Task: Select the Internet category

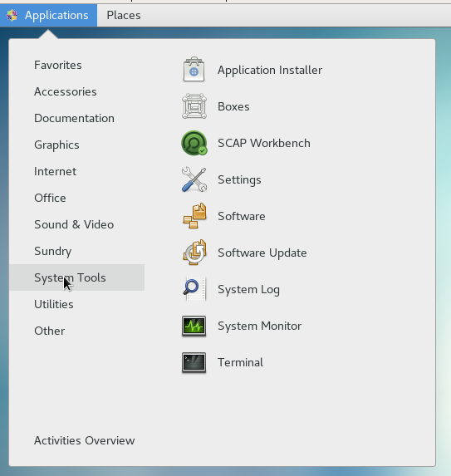Action: tap(55, 171)
